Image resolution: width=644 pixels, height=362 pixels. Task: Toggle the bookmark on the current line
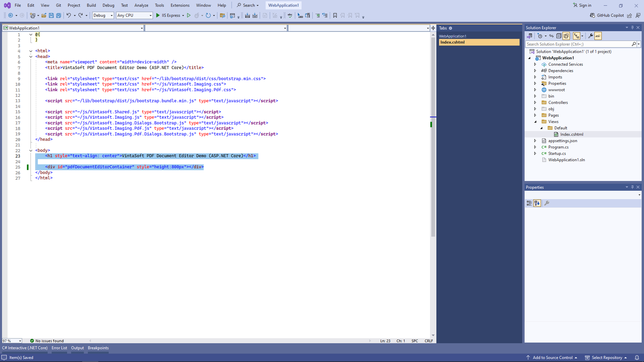(x=335, y=15)
